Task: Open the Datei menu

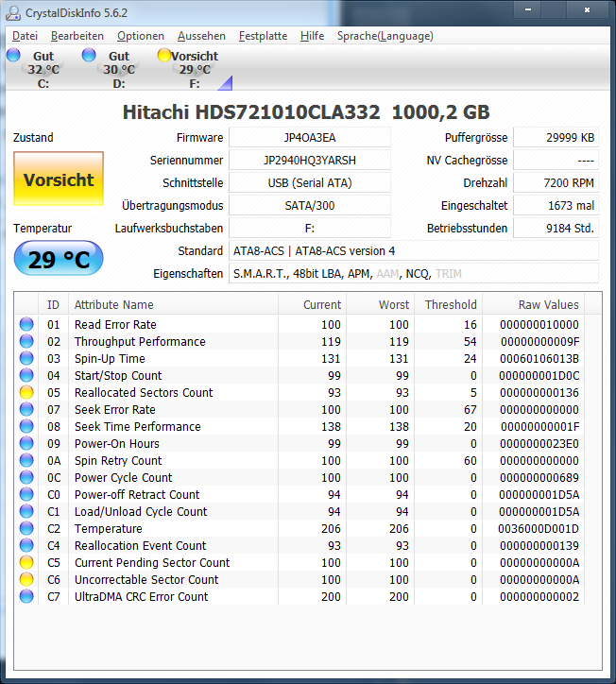Action: (x=25, y=36)
